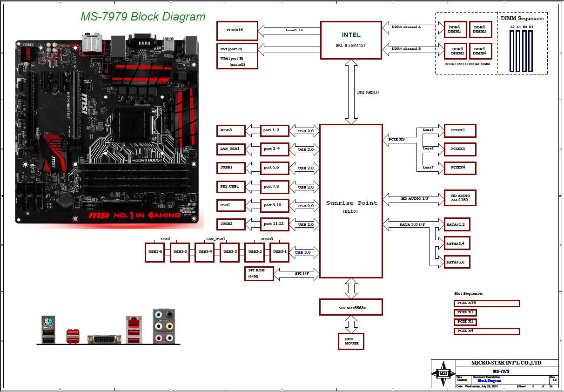Click the 'port 3~4' box
564x392 pixels.
tap(275, 149)
